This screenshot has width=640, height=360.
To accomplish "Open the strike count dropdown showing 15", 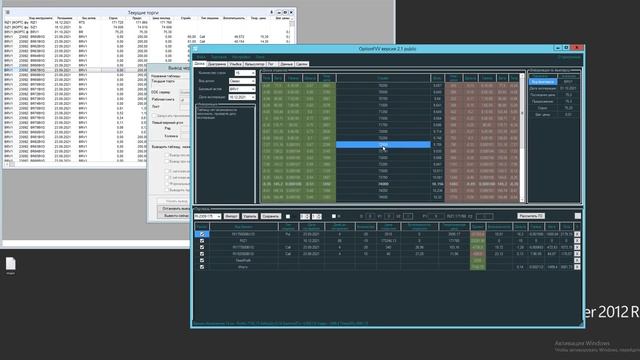I will (x=245, y=73).
